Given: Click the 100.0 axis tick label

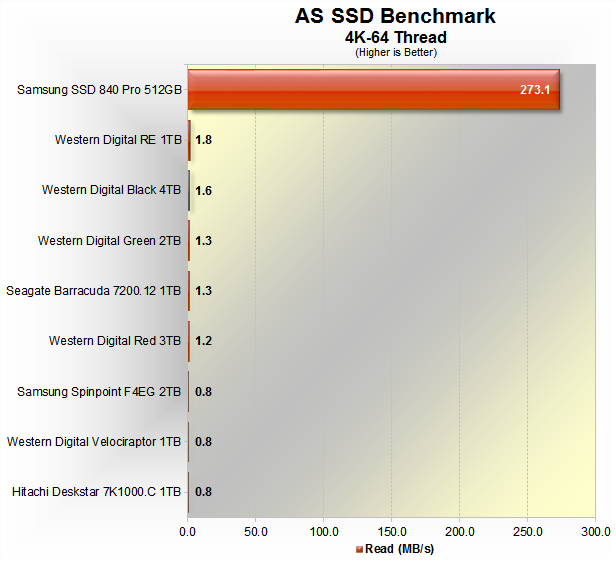Looking at the screenshot, I should click(324, 532).
